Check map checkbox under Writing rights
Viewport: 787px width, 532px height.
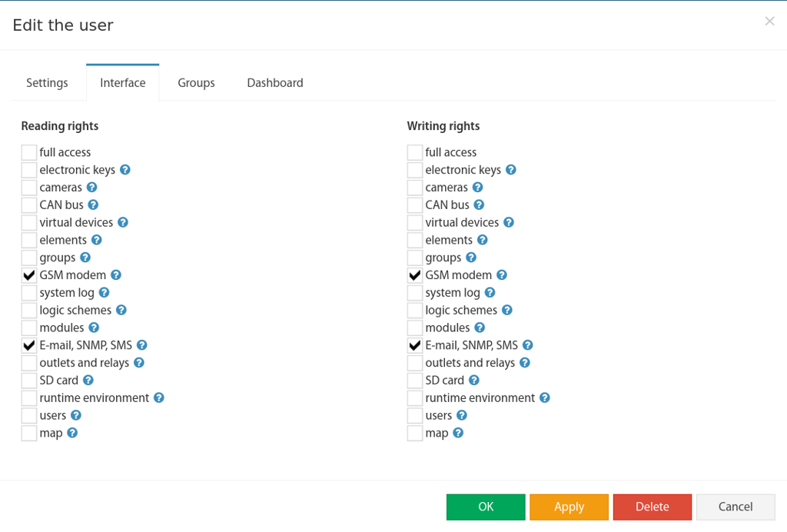415,433
